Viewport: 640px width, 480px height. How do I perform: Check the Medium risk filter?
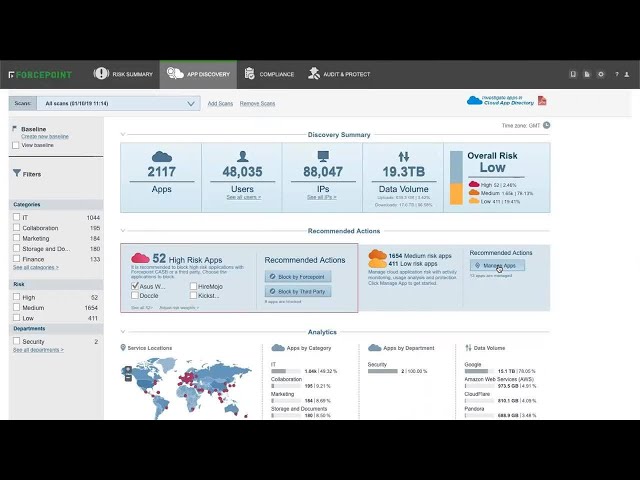click(16, 307)
